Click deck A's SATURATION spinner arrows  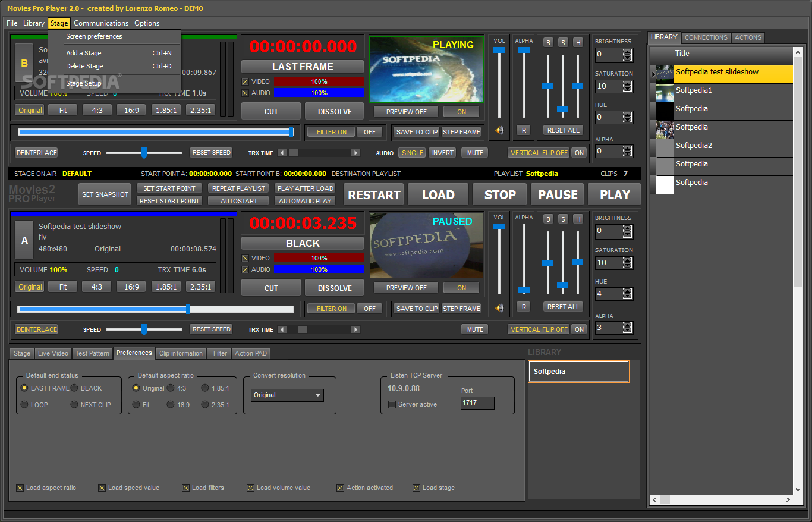pyautogui.click(x=627, y=263)
